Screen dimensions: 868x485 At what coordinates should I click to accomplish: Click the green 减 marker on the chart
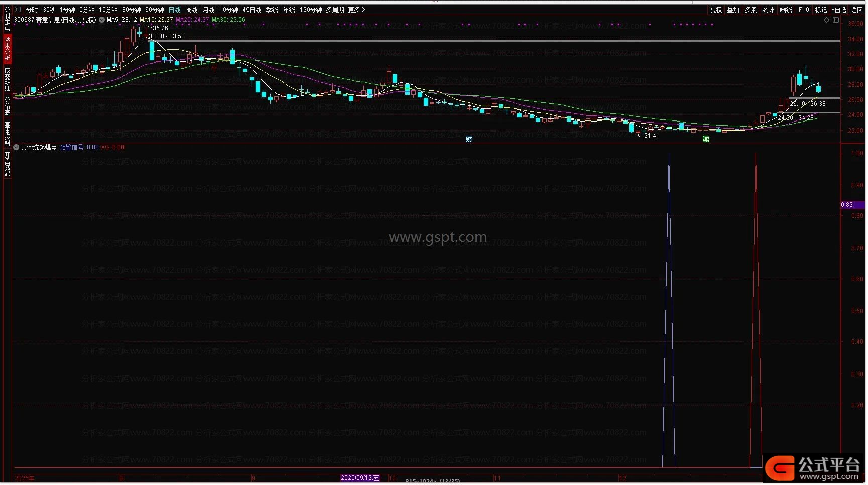(x=706, y=139)
